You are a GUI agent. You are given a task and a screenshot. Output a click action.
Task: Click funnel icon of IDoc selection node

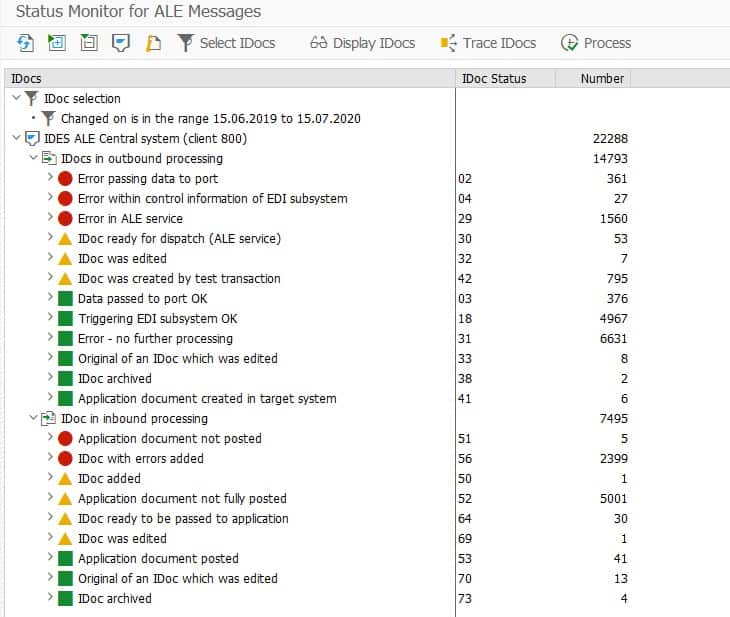(x=31, y=98)
